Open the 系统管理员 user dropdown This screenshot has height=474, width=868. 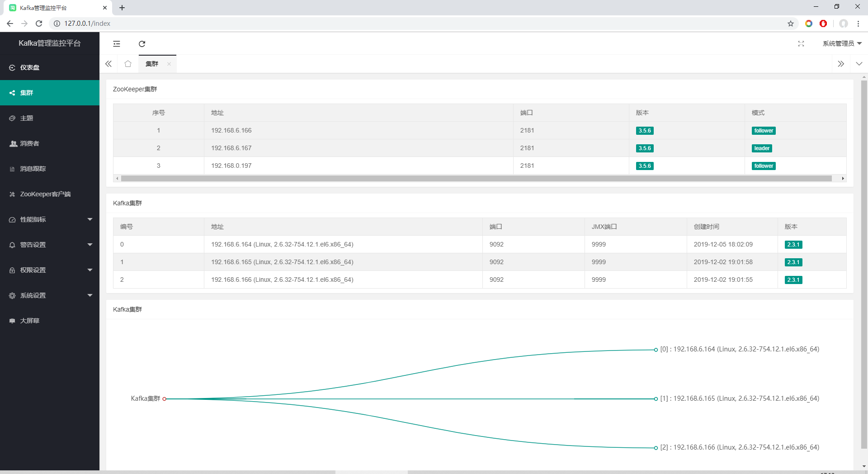842,43
